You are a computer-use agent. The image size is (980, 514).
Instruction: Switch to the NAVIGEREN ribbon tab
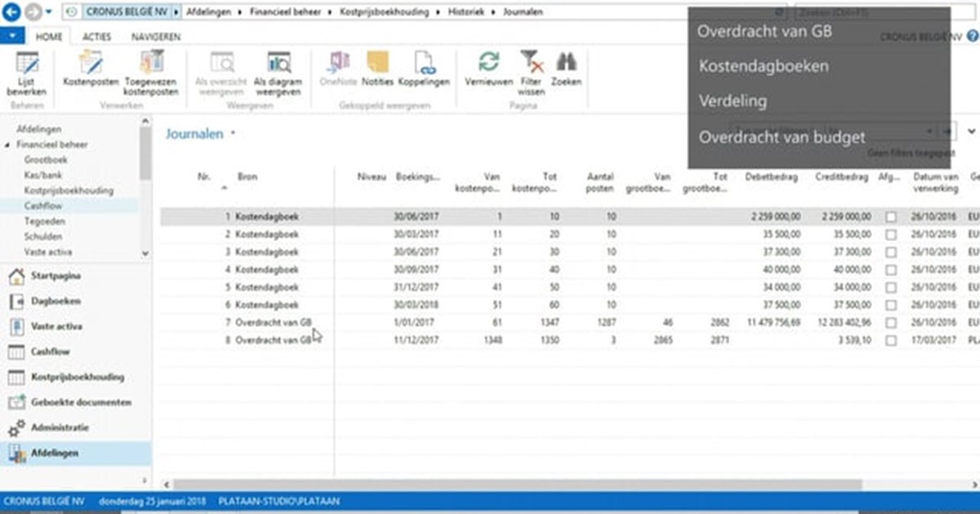coord(156,37)
